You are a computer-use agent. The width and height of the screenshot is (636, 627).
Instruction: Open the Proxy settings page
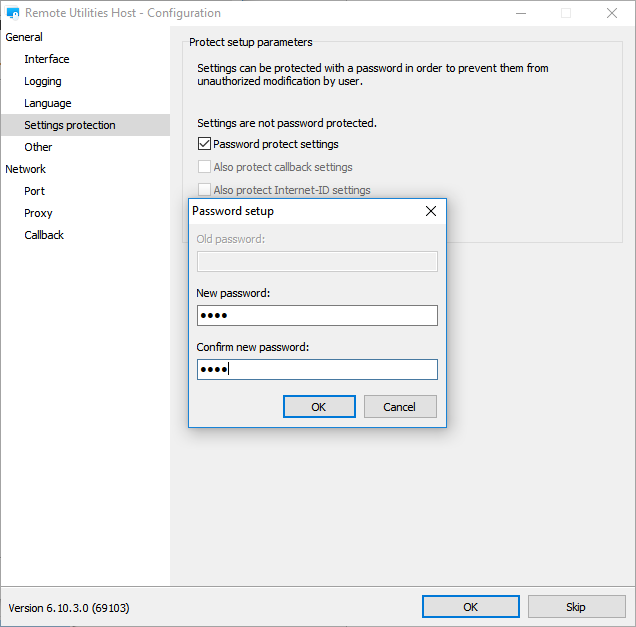click(x=38, y=213)
